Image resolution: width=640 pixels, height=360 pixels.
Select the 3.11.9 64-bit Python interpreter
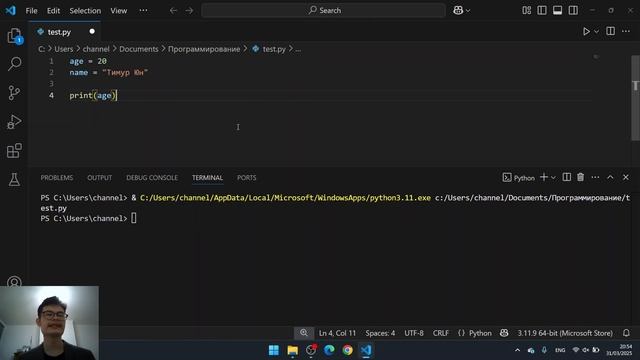tap(565, 333)
